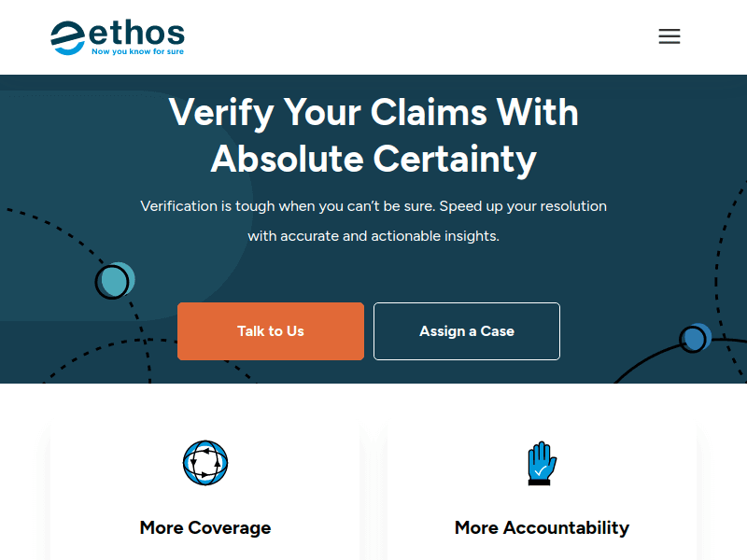Click the blue circle graphic on the right
The width and height of the screenshot is (747, 560).
point(695,338)
